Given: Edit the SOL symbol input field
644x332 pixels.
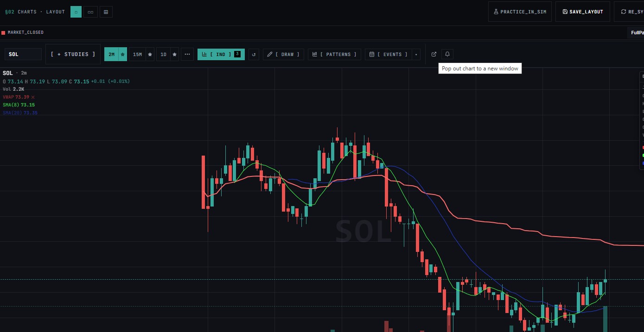Looking at the screenshot, I should (x=23, y=54).
